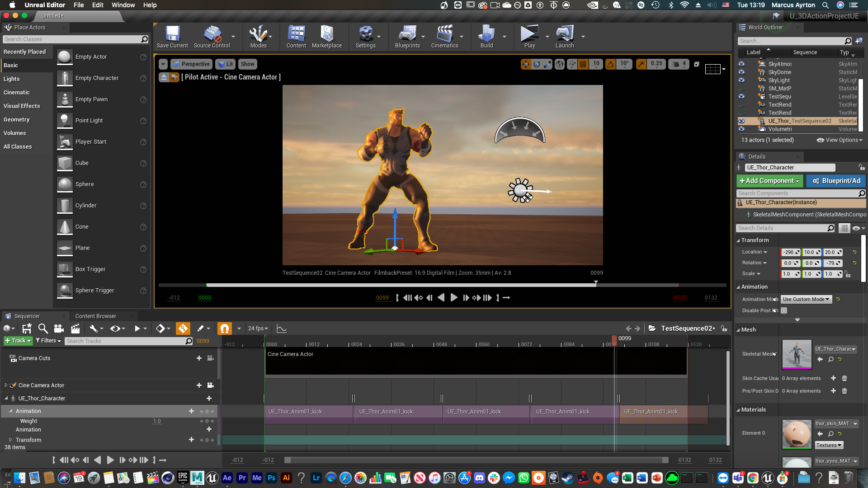Open the Edit menu
The height and width of the screenshot is (488, 868).
pyautogui.click(x=98, y=5)
